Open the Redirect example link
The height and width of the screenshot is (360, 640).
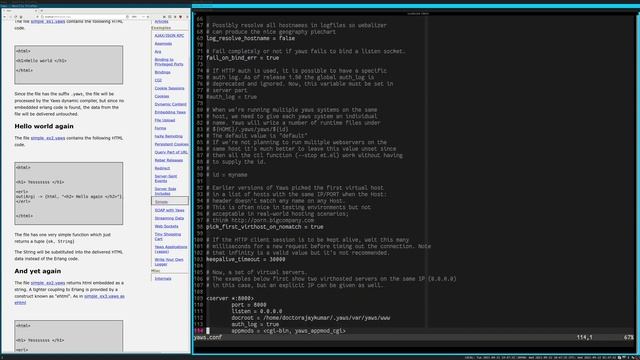tap(162, 168)
